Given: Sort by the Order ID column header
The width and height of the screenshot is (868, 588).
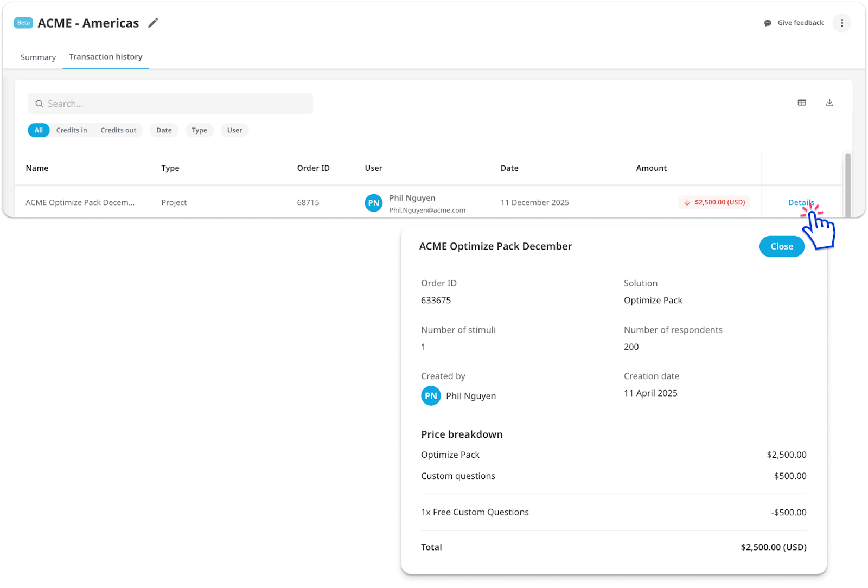Looking at the screenshot, I should (x=313, y=168).
